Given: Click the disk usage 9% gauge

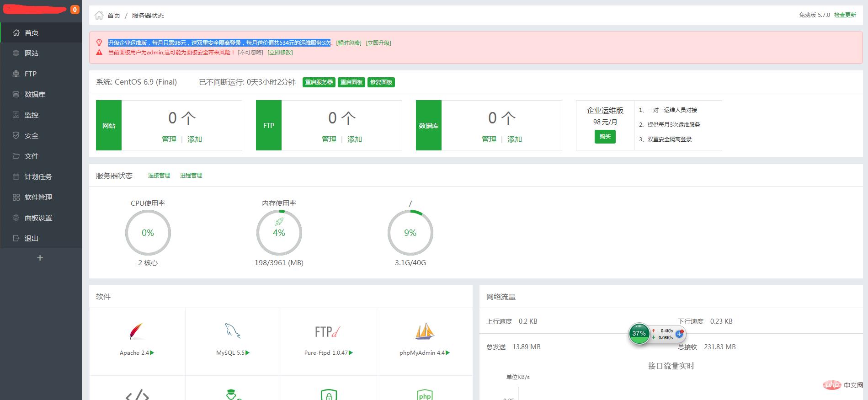Looking at the screenshot, I should [410, 233].
